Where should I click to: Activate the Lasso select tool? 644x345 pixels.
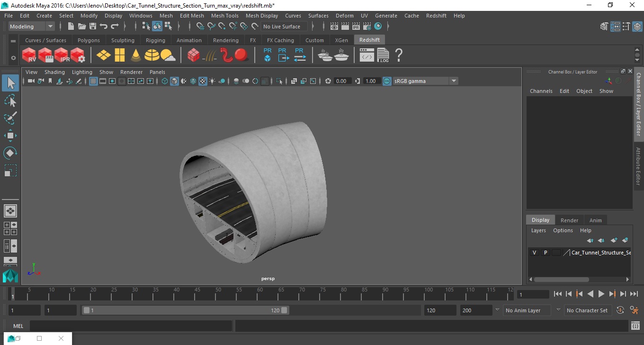click(x=10, y=100)
